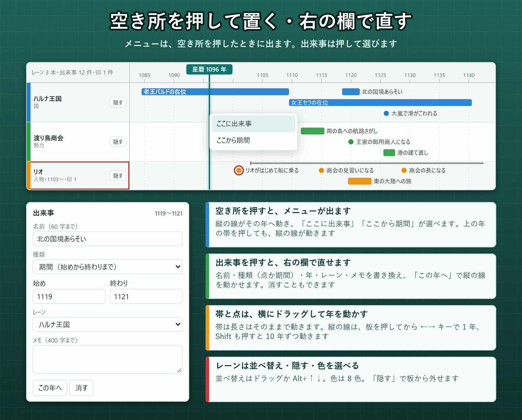
Task: Open the 種類 dropdown
Action: (108, 267)
